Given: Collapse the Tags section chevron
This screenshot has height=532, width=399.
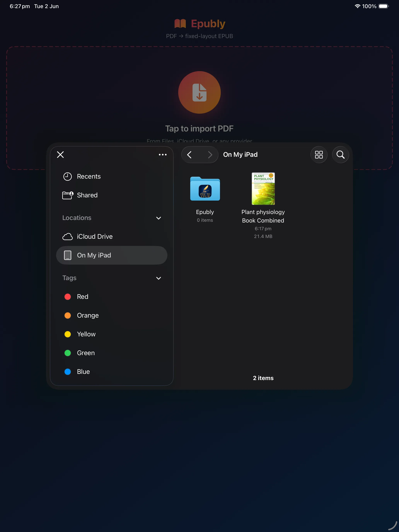Looking at the screenshot, I should pos(159,278).
